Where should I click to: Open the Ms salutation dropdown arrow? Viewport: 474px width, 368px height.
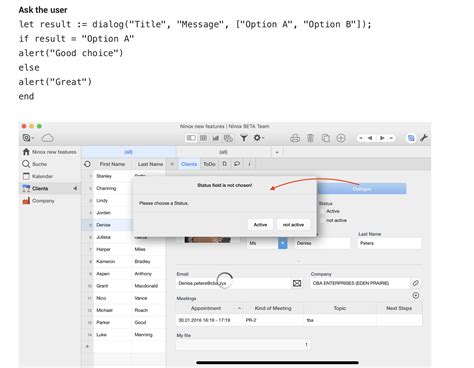coord(283,243)
